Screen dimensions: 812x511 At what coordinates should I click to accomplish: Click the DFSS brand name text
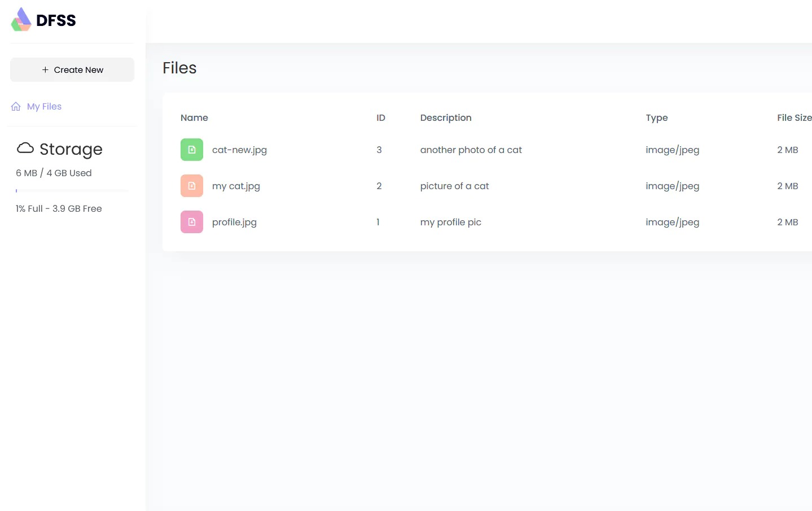click(56, 20)
